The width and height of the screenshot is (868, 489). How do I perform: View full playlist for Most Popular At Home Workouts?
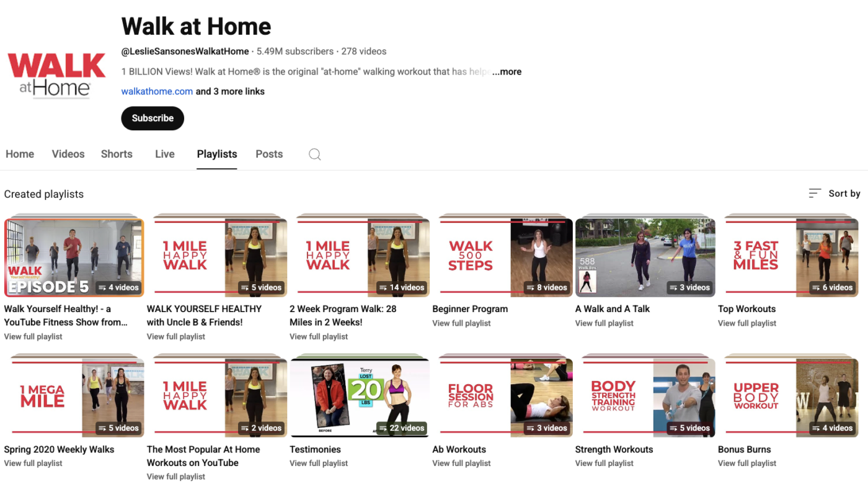pos(176,477)
